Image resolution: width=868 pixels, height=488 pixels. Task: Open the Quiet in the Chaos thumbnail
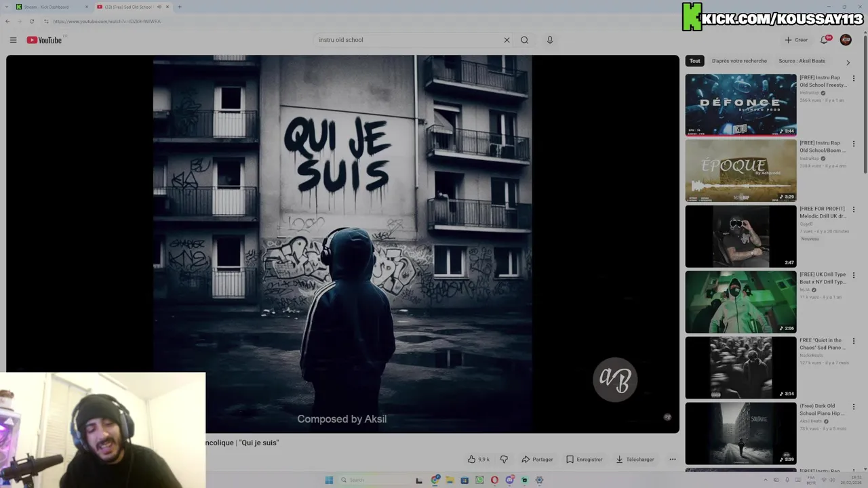pyautogui.click(x=741, y=368)
